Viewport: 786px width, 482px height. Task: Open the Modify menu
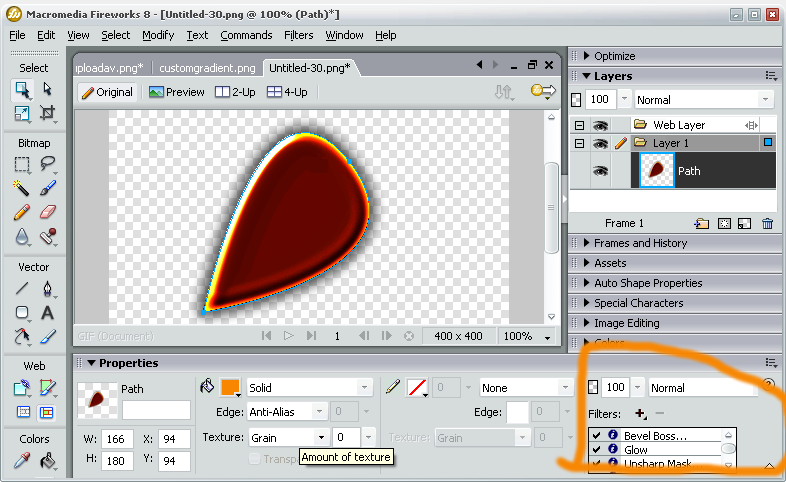point(157,35)
